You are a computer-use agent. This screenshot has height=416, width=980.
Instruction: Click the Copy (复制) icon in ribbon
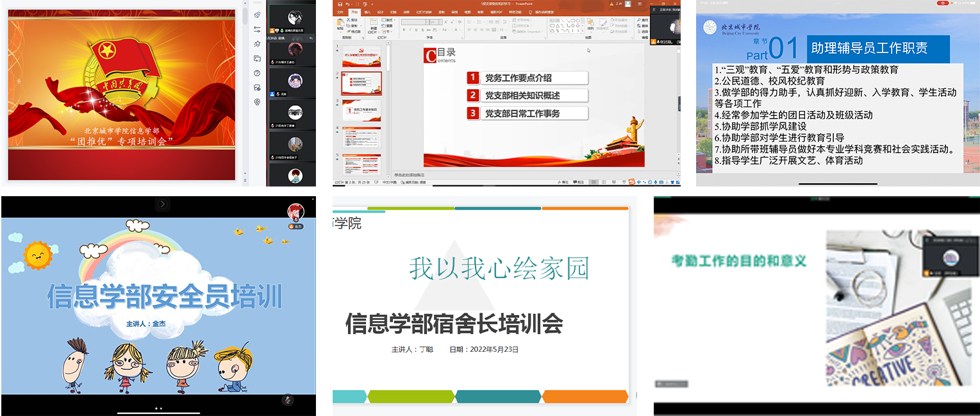[x=349, y=26]
